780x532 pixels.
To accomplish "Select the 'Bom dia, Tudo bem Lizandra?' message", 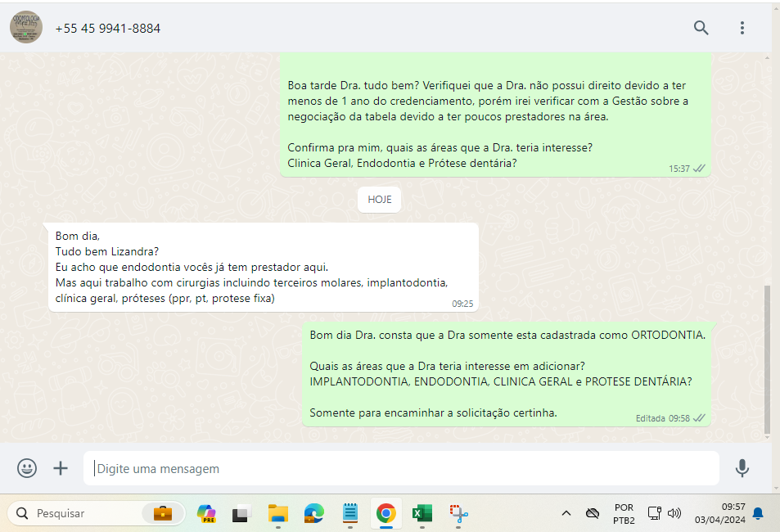I will (264, 268).
